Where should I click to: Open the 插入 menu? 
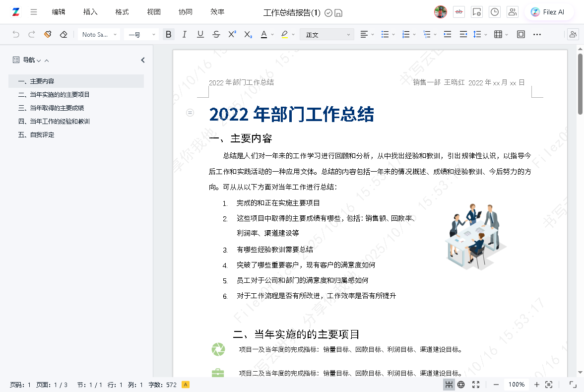90,12
